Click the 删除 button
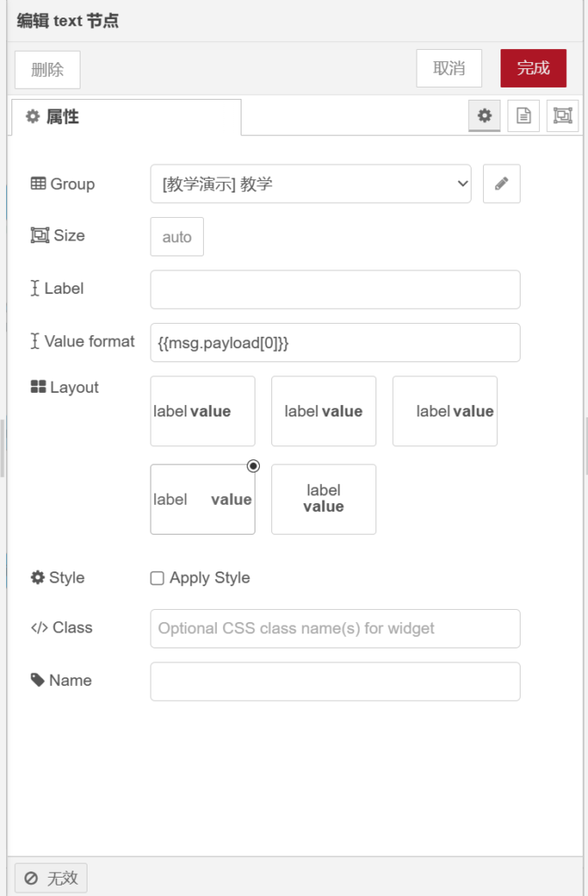 pos(47,70)
